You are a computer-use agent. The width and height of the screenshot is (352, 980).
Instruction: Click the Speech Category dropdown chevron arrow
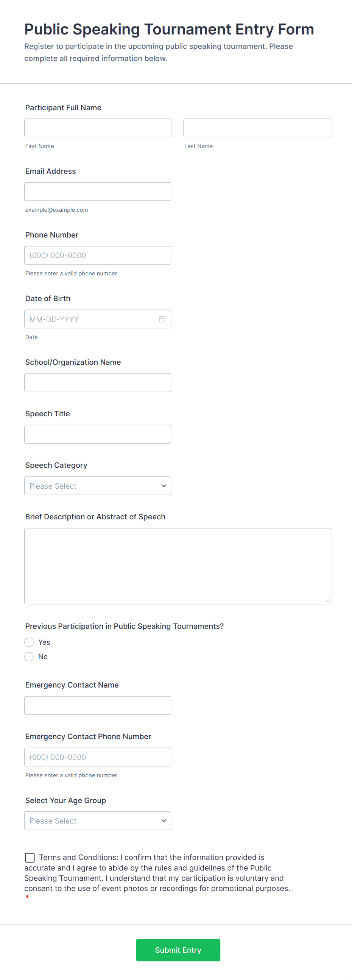pos(164,486)
